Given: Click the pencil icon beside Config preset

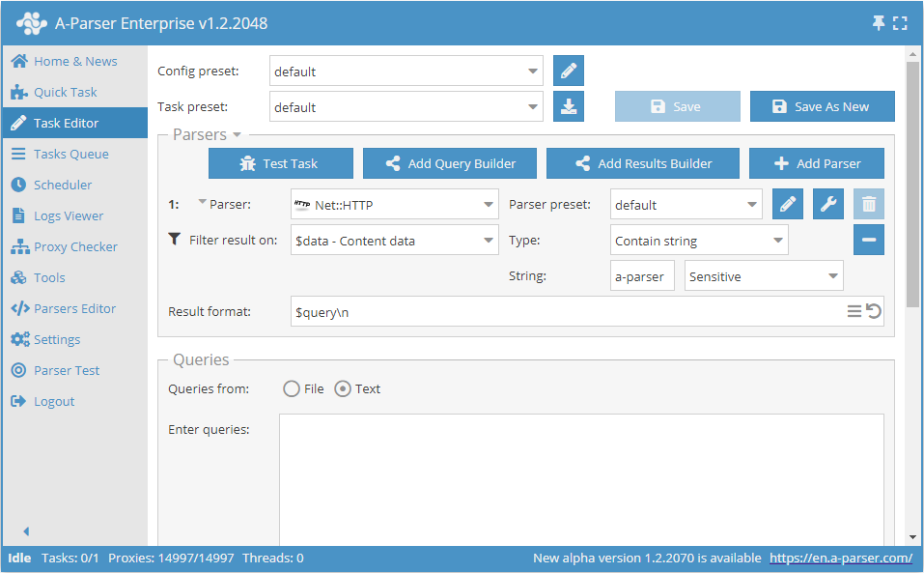Looking at the screenshot, I should point(569,71).
